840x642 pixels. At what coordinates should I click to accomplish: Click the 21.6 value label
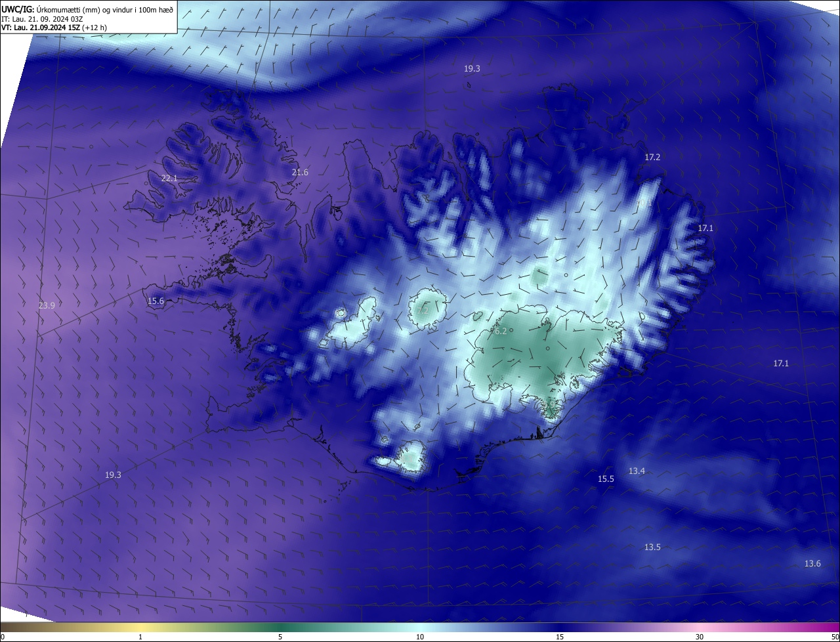[300, 172]
